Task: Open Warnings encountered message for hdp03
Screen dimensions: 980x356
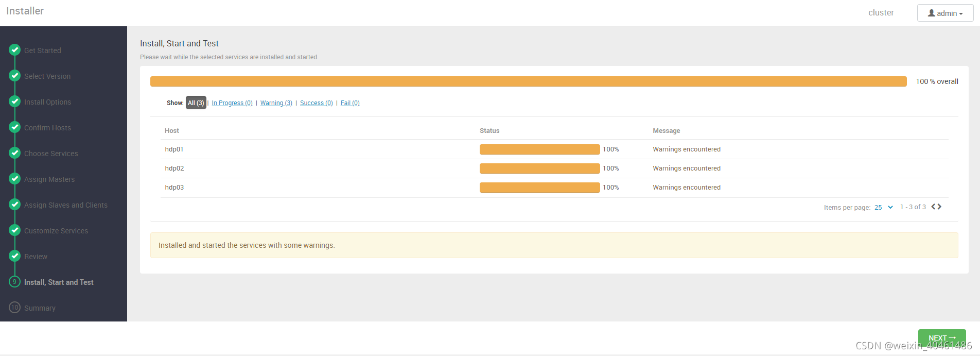Action: (687, 188)
